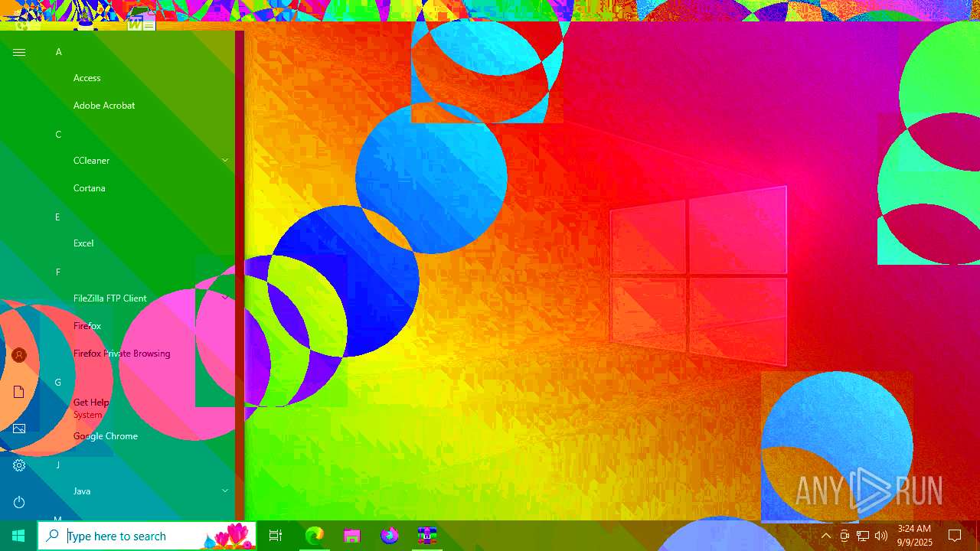Launch Firefox from the app list
The height and width of the screenshot is (551, 980).
[x=87, y=326]
